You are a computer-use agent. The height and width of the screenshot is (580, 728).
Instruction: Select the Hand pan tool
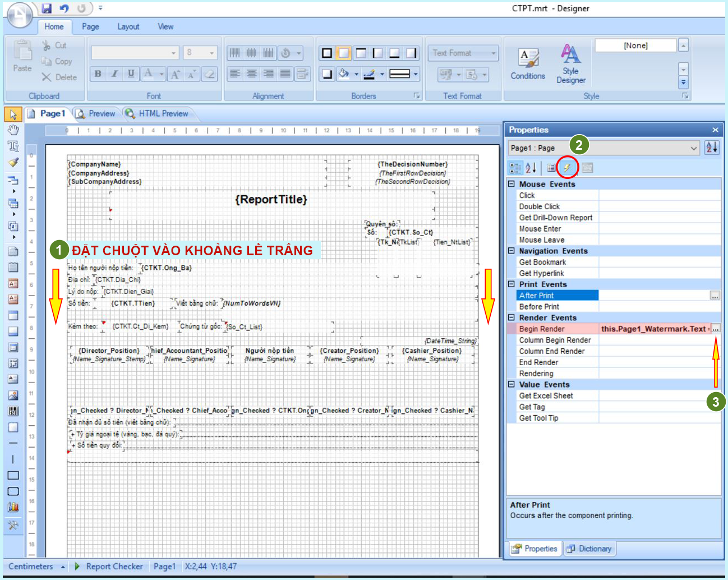pyautogui.click(x=13, y=130)
